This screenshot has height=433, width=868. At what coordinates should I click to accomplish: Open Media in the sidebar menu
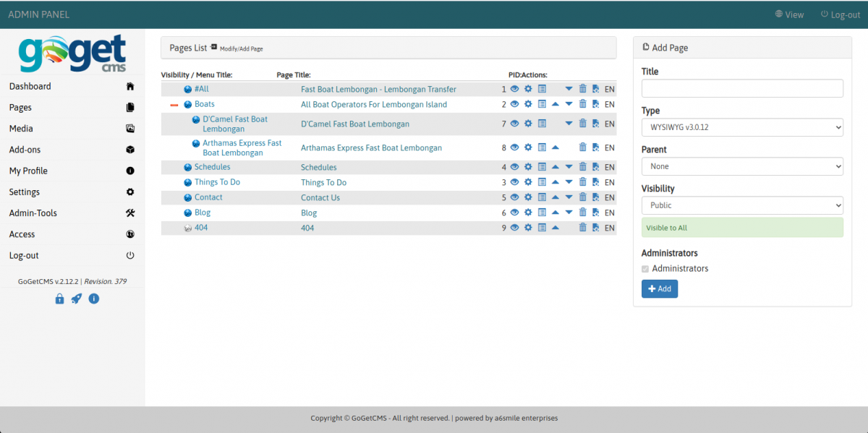coord(21,129)
